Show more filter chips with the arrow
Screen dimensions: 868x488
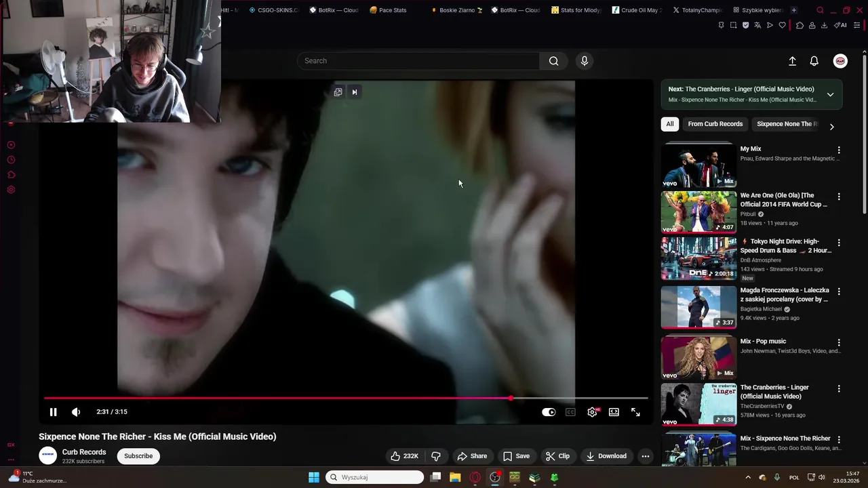[831, 127]
